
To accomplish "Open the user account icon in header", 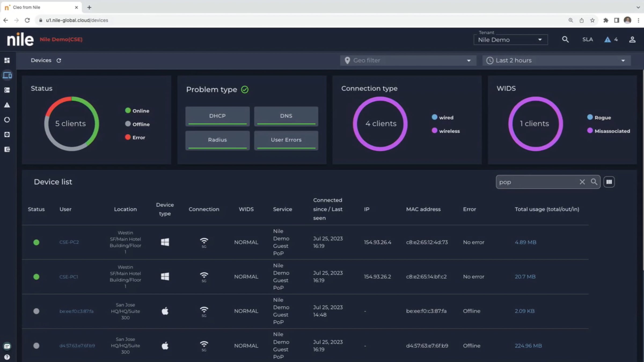I will click(632, 40).
